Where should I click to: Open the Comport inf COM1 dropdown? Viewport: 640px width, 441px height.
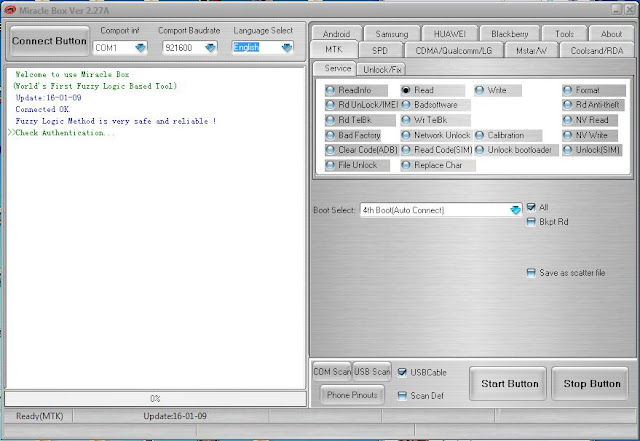click(140, 48)
